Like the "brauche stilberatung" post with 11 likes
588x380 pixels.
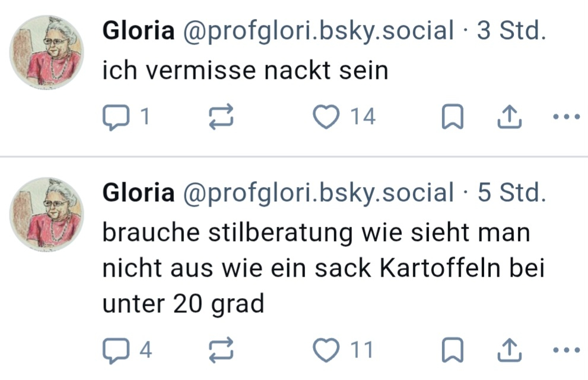point(325,351)
